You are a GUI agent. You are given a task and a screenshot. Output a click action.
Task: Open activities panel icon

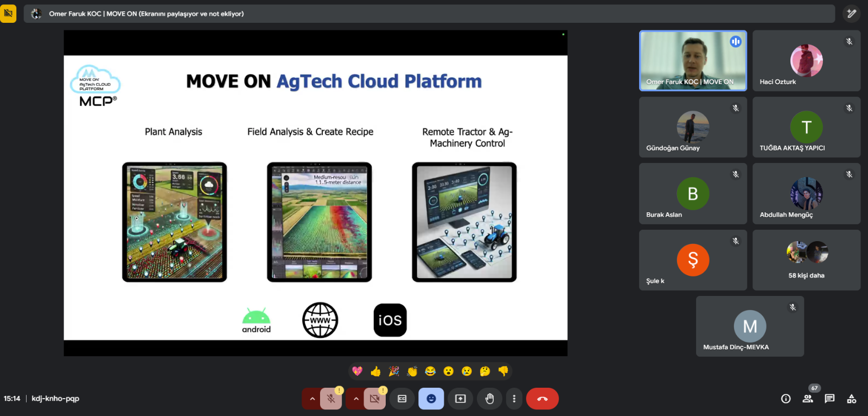(x=852, y=399)
